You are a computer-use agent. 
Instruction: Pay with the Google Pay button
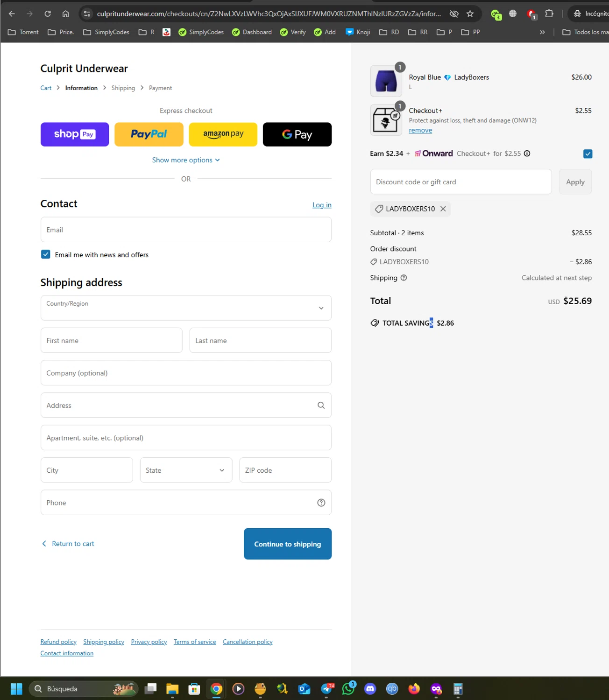pyautogui.click(x=297, y=134)
